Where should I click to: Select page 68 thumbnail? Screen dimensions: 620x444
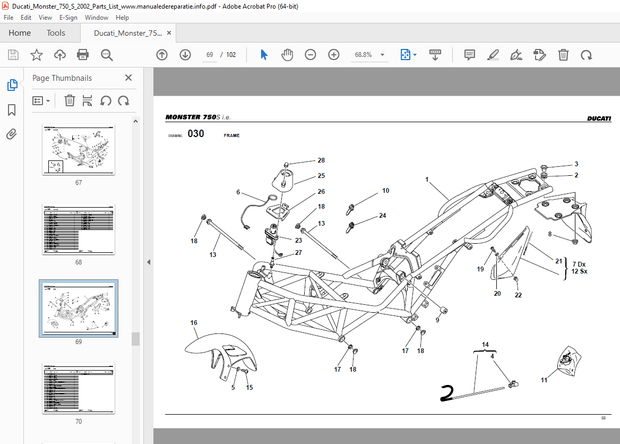[78, 230]
